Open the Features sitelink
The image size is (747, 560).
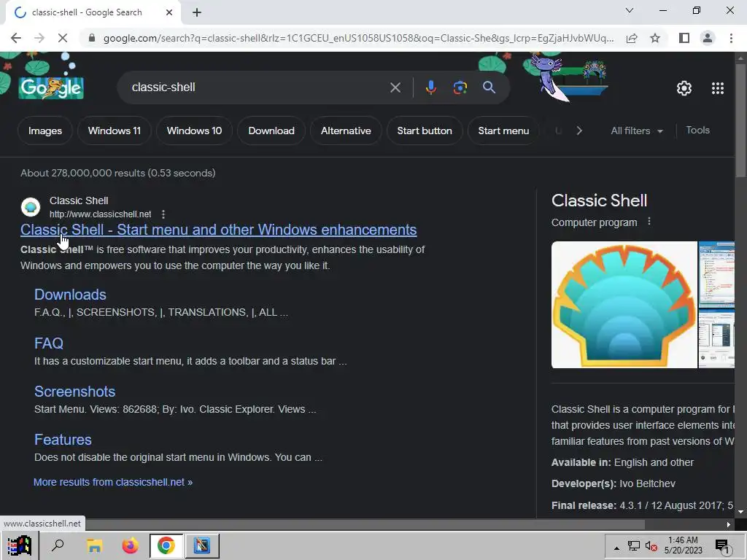63,440
